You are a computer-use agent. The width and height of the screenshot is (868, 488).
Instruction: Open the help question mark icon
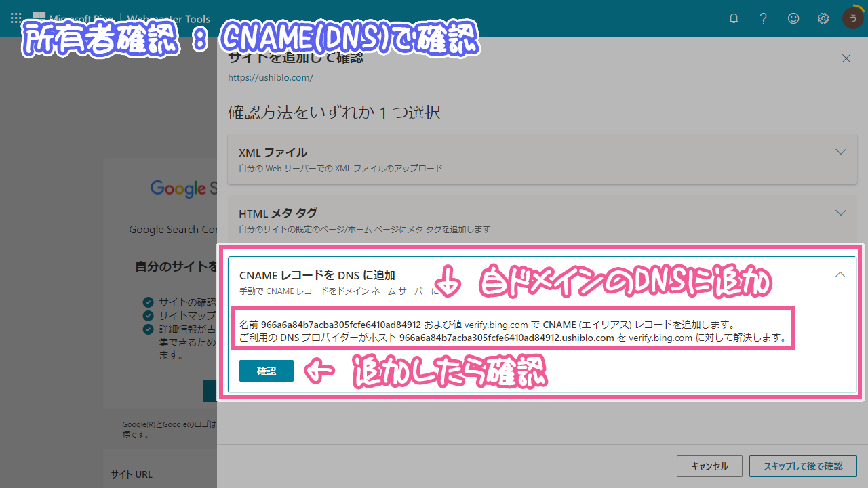tap(764, 18)
